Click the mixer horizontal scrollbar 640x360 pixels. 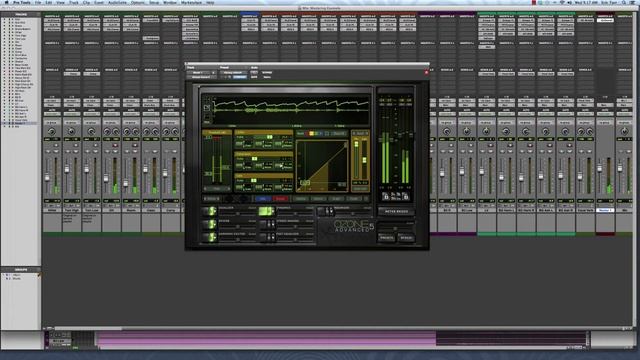(x=88, y=328)
